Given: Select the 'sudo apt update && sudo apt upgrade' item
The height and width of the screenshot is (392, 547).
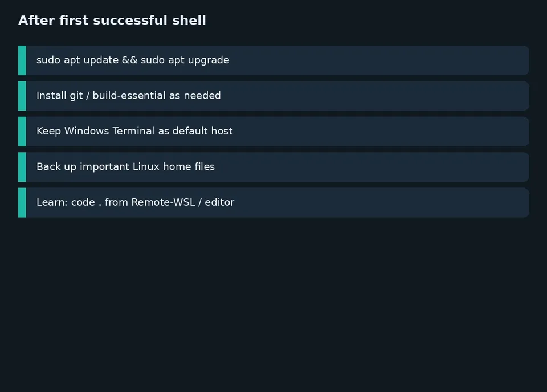Looking at the screenshot, I should click(x=273, y=60).
